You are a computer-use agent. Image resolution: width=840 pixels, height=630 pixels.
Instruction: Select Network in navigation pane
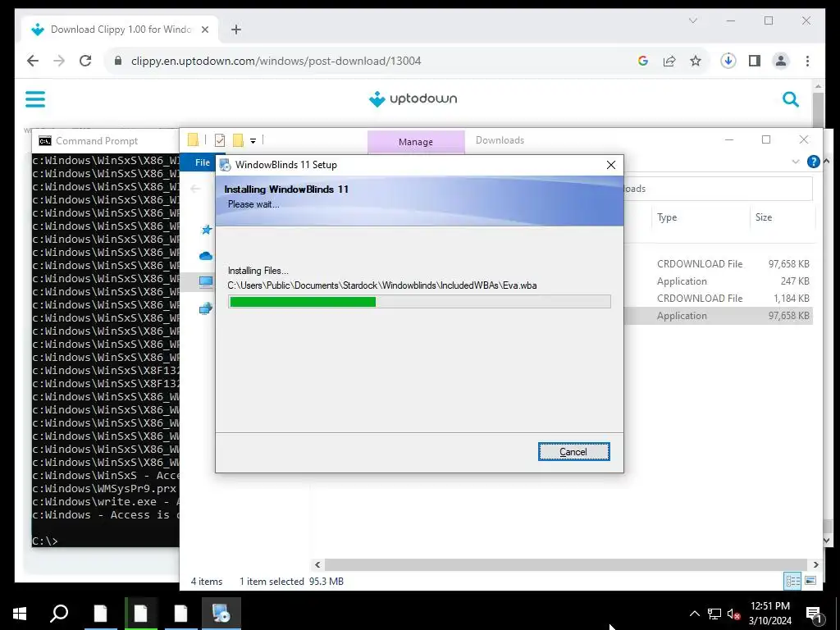(206, 308)
